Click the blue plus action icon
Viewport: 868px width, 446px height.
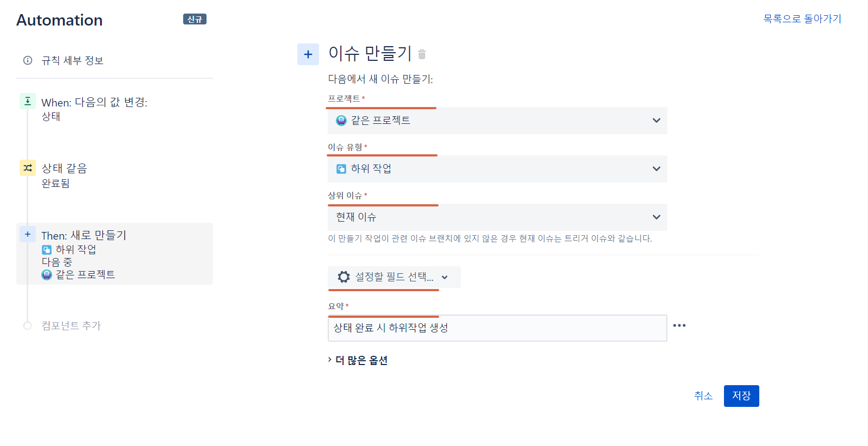point(308,54)
